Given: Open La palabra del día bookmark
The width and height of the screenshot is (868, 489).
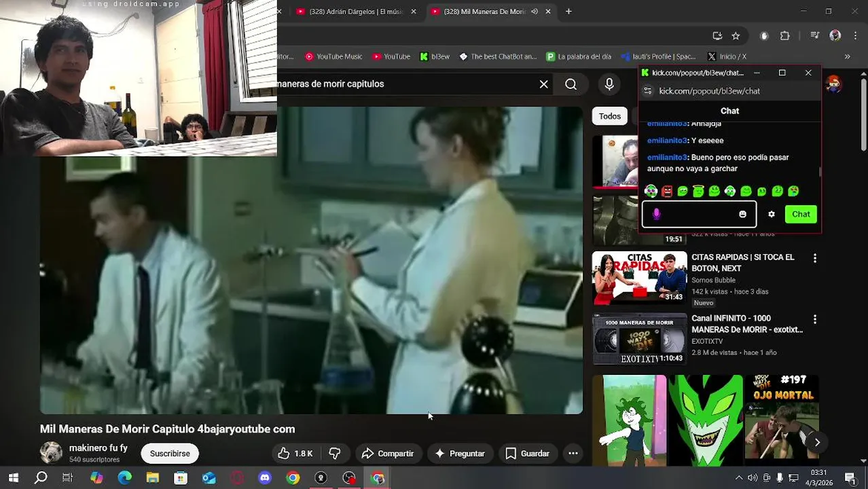Looking at the screenshot, I should 579,57.
